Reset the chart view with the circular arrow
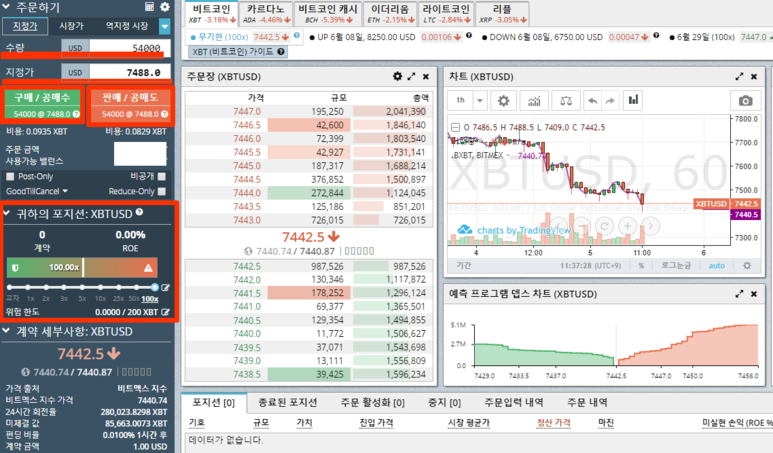Screen dimensions: 773x453 (x=604, y=226)
